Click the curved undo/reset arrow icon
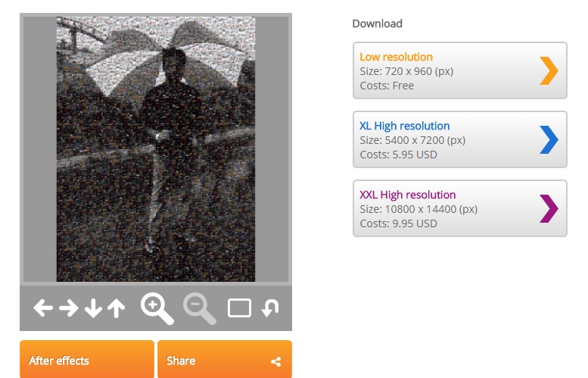The image size is (588, 378). [x=270, y=308]
